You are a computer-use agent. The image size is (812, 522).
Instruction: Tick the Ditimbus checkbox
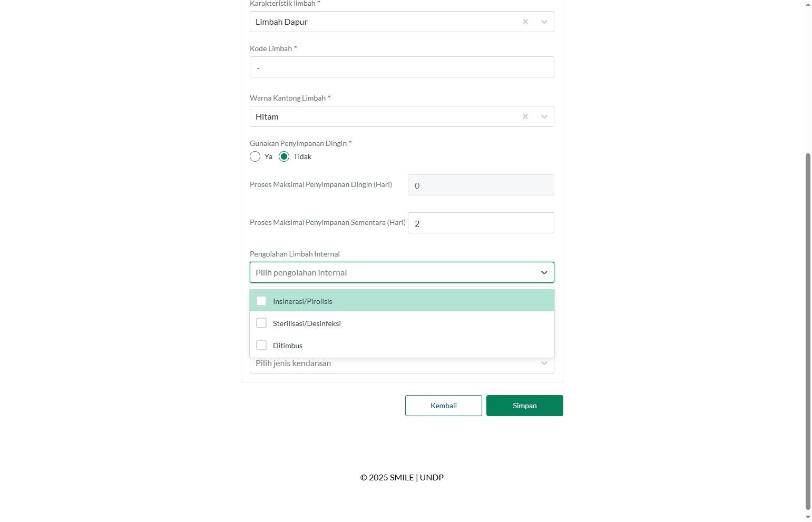[261, 345]
